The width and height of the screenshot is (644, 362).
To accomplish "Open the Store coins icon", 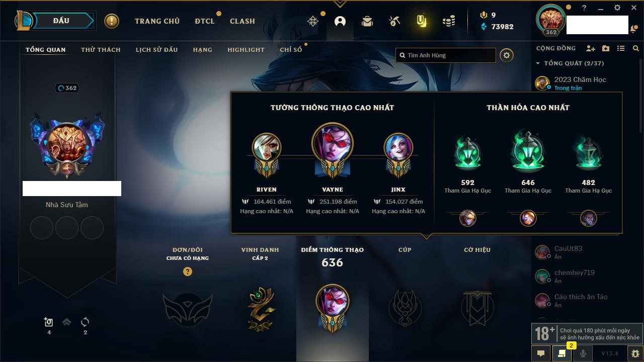I will 449,21.
